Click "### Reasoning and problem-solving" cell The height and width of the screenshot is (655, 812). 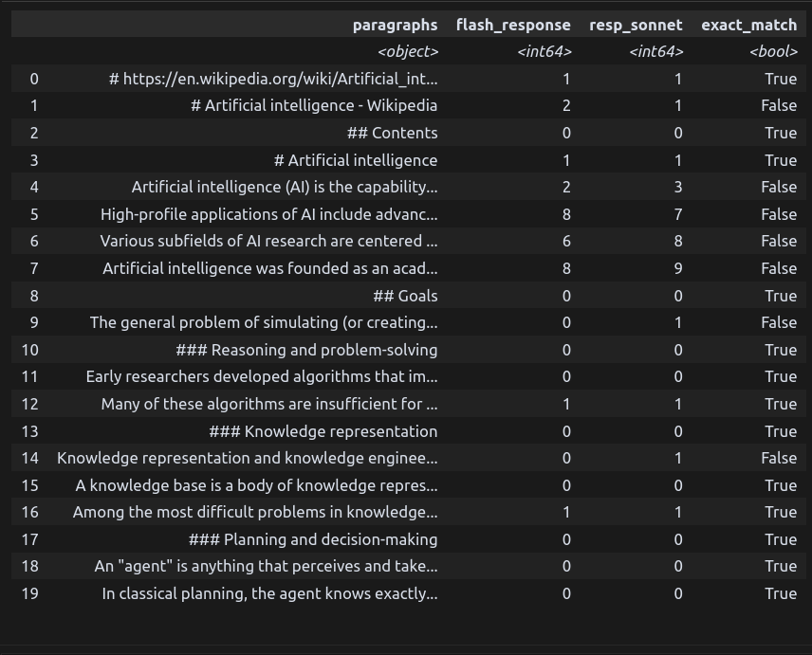click(306, 351)
